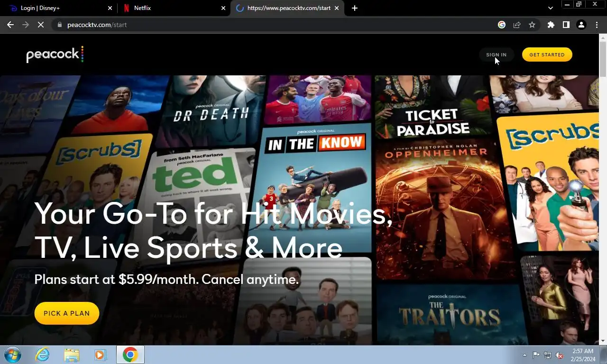Expand the tab search dropdown arrow

pos(550,8)
